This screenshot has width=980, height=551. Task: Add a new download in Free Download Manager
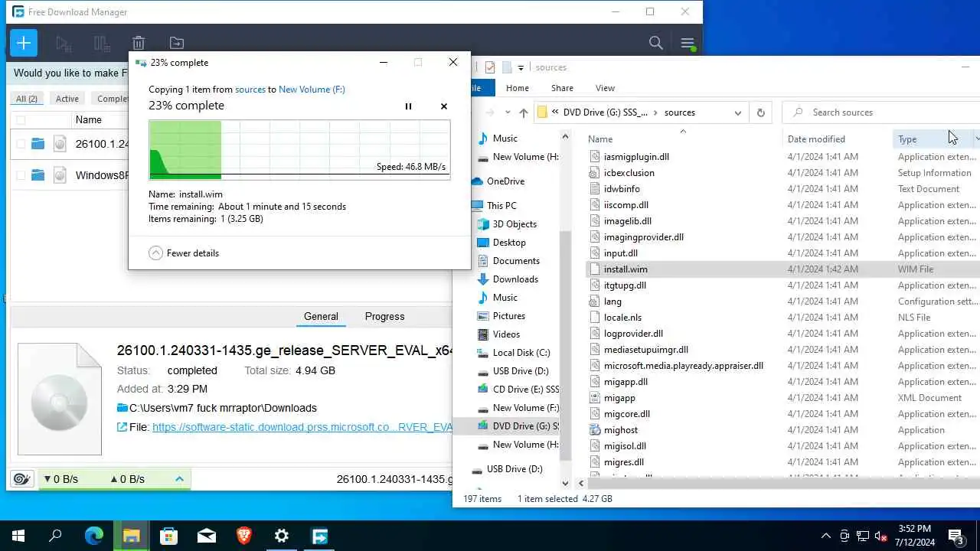click(x=24, y=43)
